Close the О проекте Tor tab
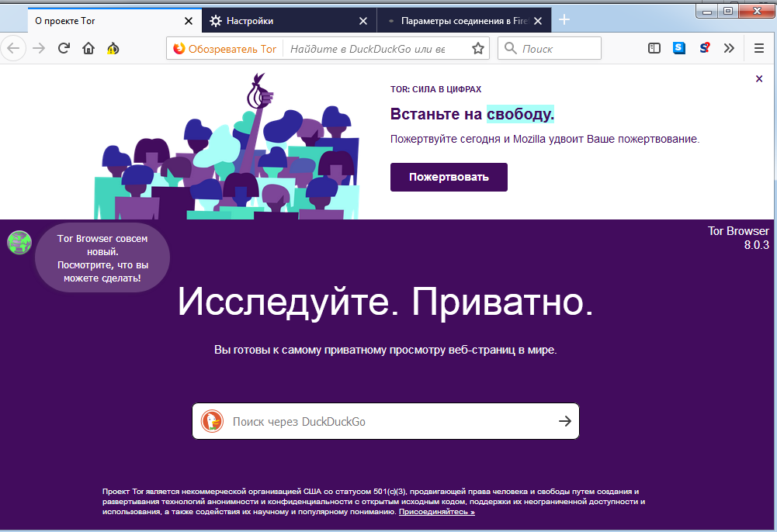Screen dimensions: 777x532 [x=189, y=21]
